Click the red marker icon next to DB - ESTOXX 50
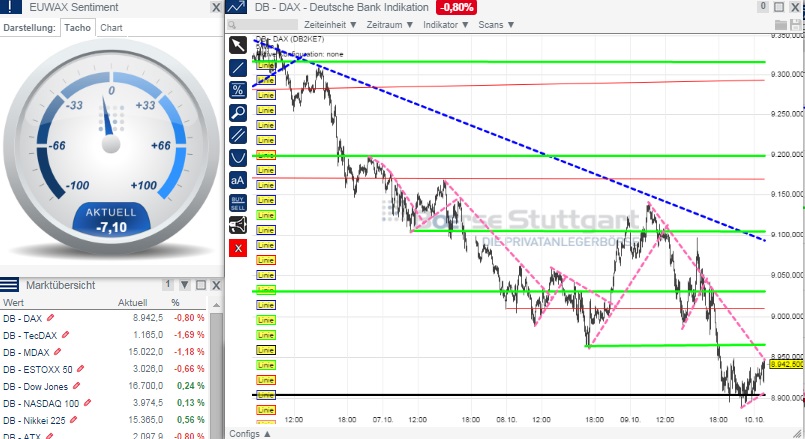 pos(81,369)
